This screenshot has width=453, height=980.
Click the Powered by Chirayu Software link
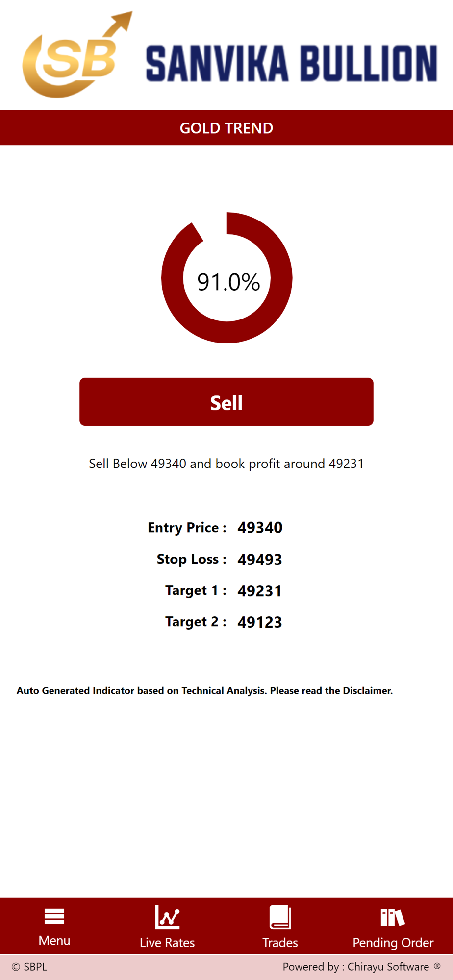[356, 967]
